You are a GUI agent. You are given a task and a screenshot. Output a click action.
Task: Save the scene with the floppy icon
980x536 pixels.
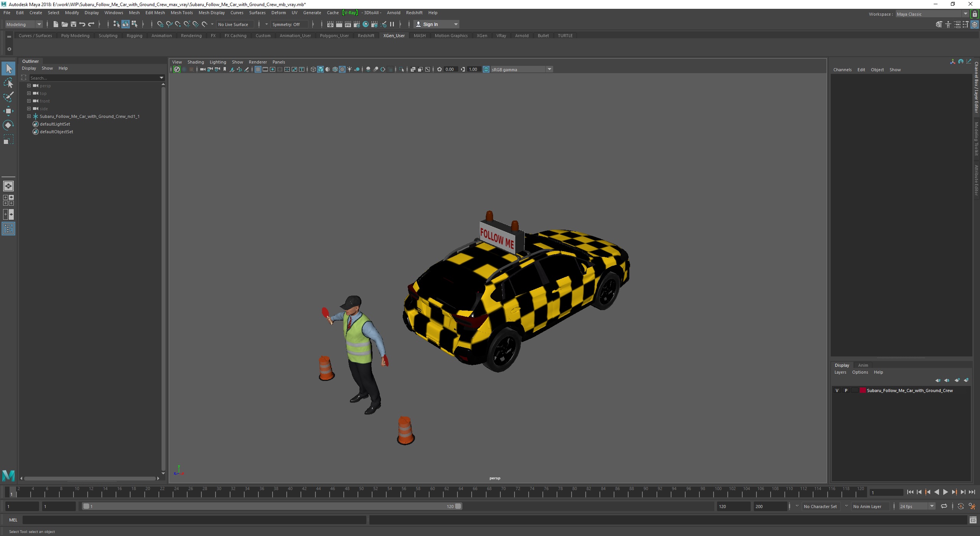[73, 24]
